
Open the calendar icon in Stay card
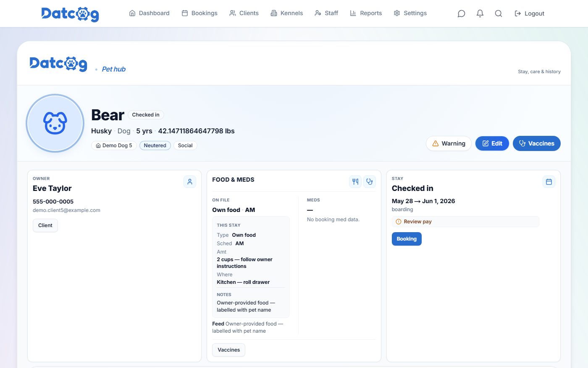[x=549, y=182]
